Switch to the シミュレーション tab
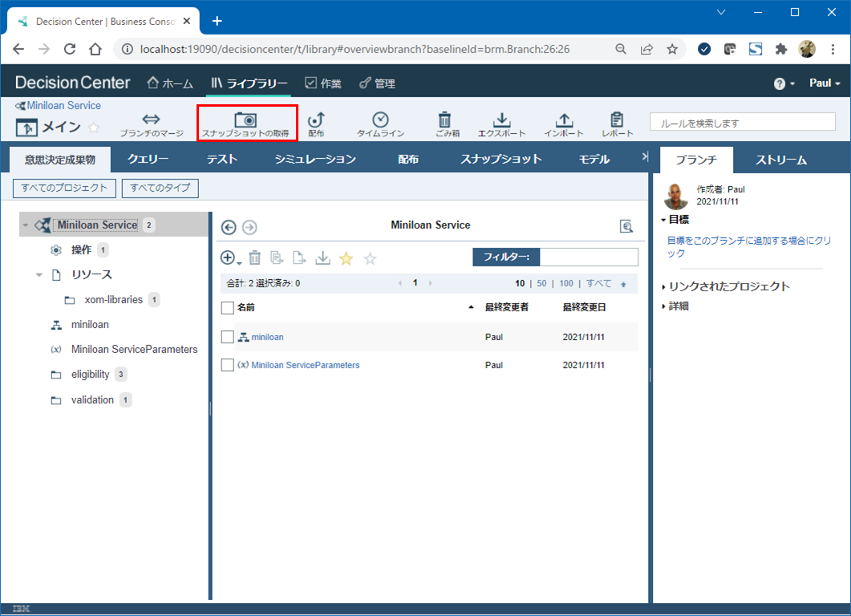This screenshot has width=851, height=616. click(x=314, y=159)
